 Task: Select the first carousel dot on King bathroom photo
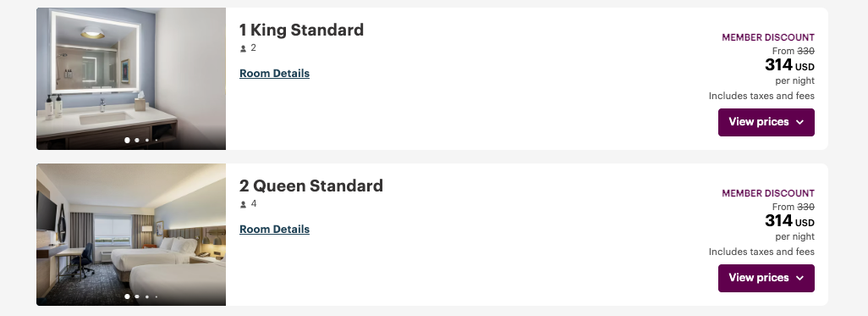tap(127, 141)
